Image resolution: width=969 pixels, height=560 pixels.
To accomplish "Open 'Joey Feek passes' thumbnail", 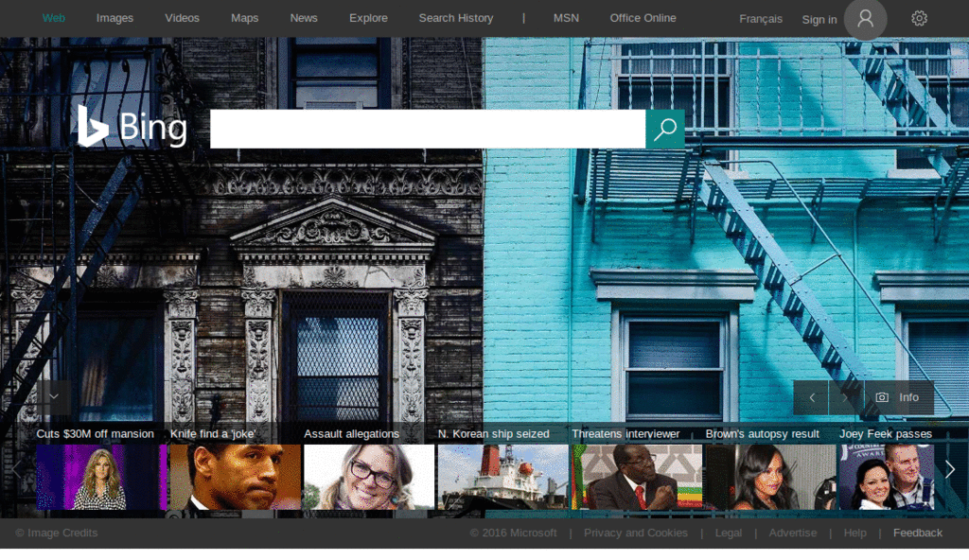I will (x=887, y=477).
